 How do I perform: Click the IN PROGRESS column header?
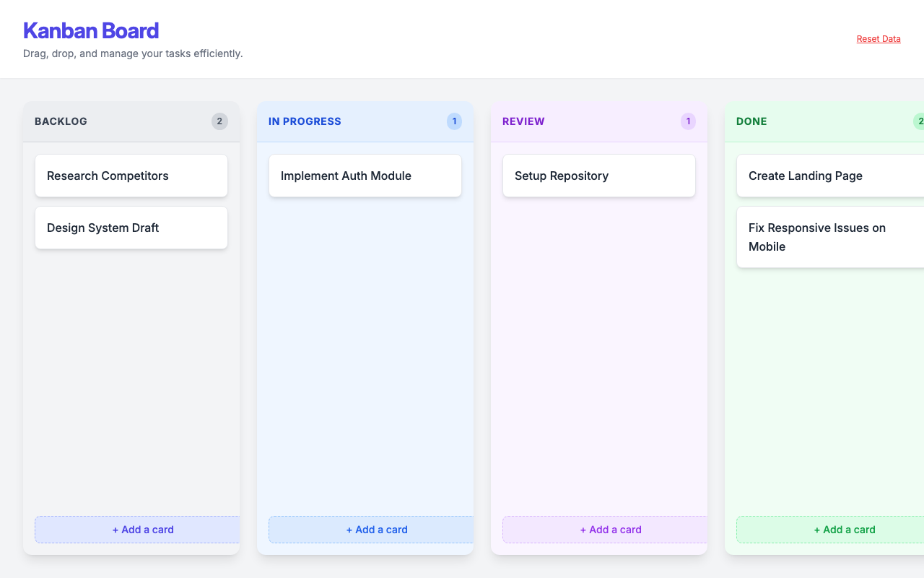pos(305,121)
